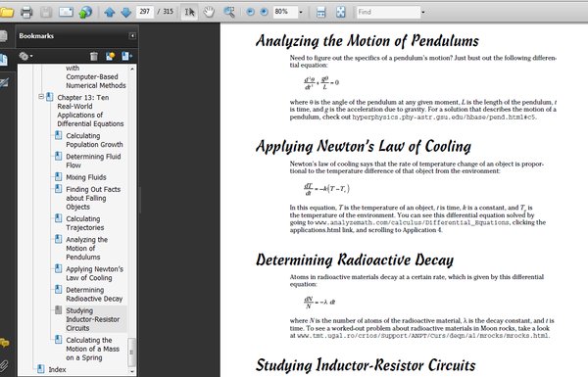The image size is (588, 377).
Task: Click heading Studying Inductor-Resistor Circuits on page
Action: tap(366, 366)
